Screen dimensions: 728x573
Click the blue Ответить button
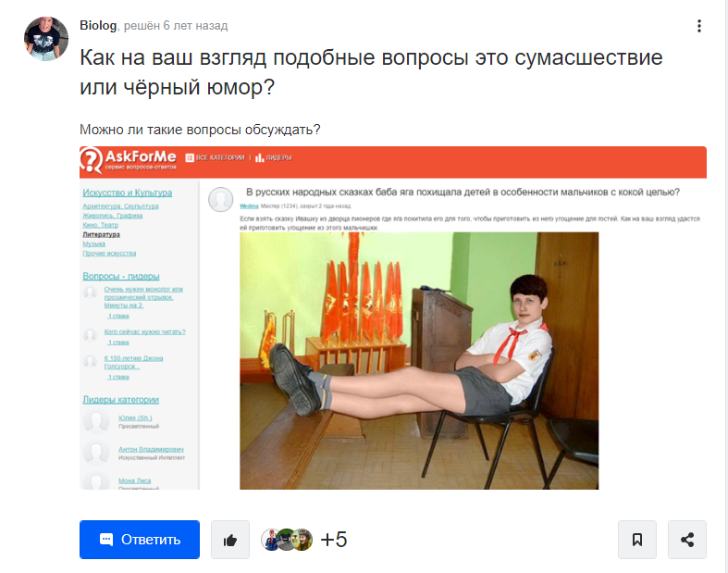point(140,540)
